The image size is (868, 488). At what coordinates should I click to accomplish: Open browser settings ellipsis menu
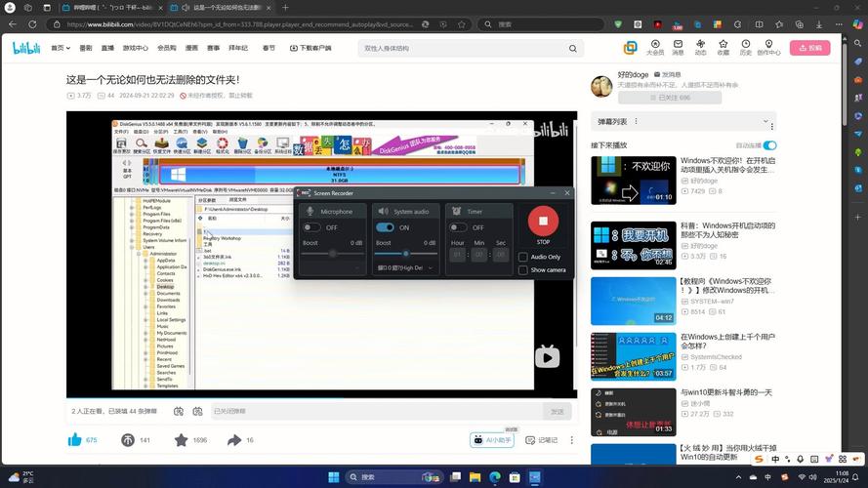(x=839, y=24)
